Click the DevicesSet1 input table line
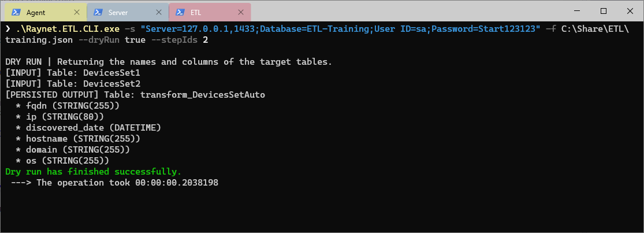The image size is (644, 233). click(x=73, y=73)
